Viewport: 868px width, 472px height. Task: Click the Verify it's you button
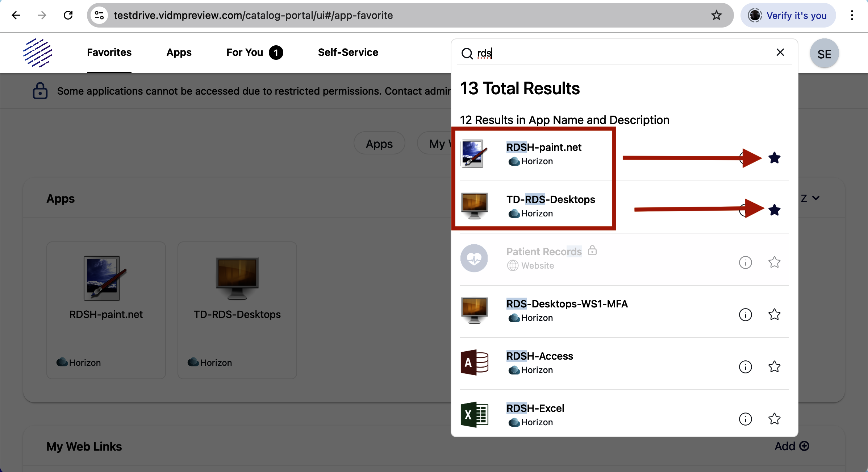click(788, 15)
